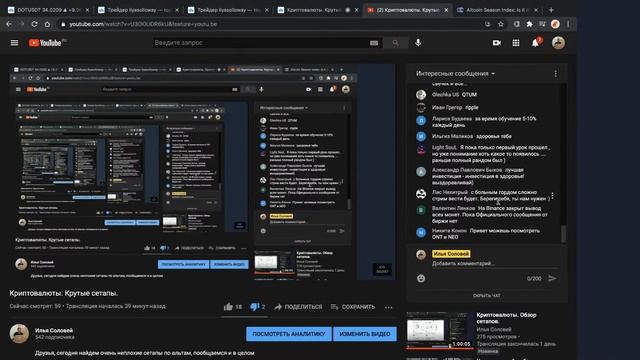Bookmark this page with the star icon
Screen dimensions: 640x360
501,24
